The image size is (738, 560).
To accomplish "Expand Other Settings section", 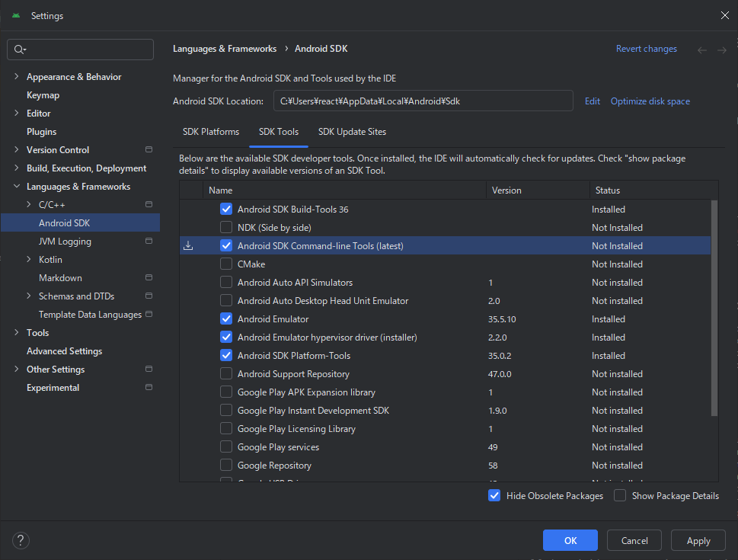I will click(x=17, y=370).
